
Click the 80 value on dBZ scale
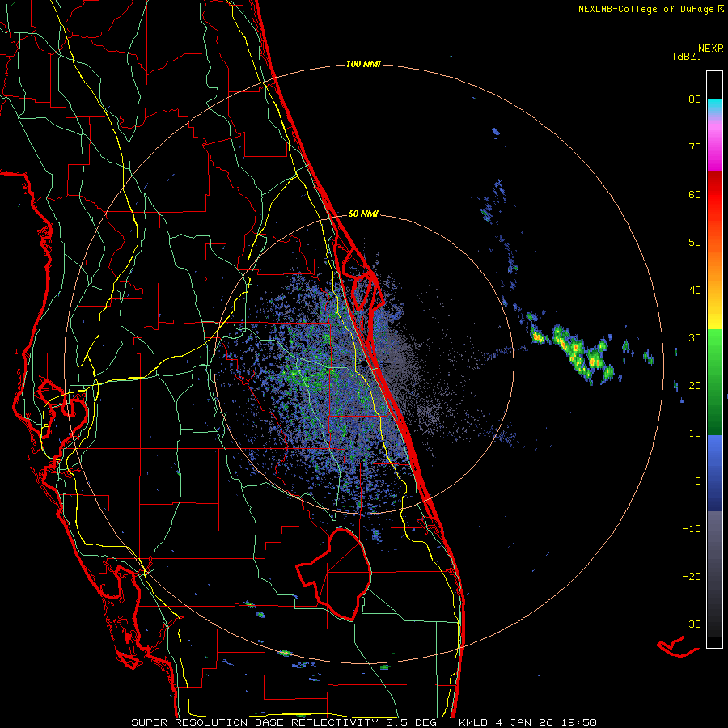695,99
